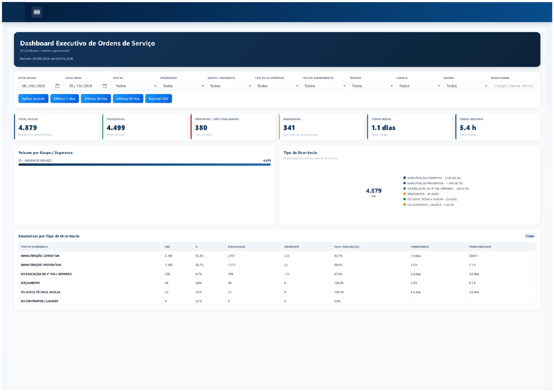
Task: Select the MANUTENÇÃO CORRETIVA table row name
Action: pos(40,256)
